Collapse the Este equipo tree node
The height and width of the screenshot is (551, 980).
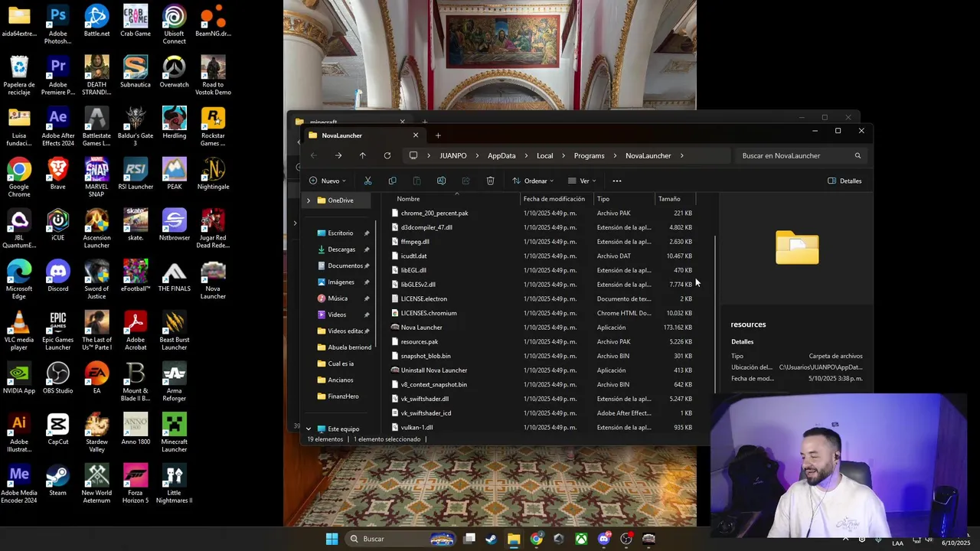point(309,429)
